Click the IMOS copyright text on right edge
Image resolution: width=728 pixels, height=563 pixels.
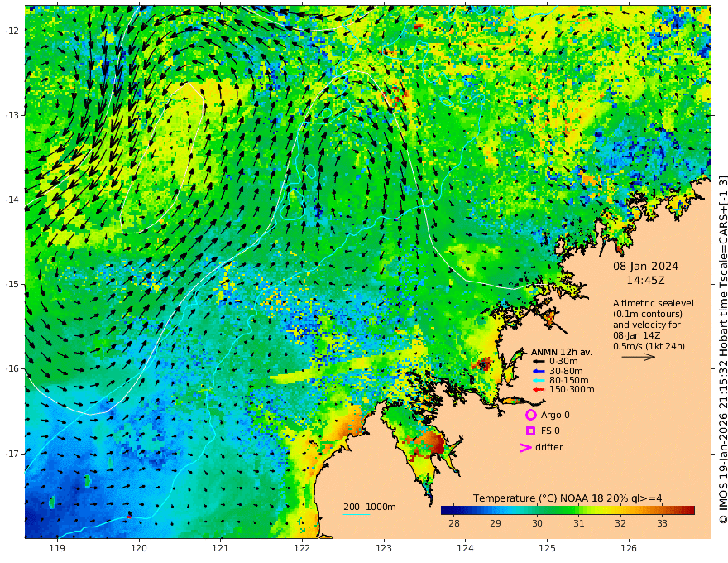pyautogui.click(x=722, y=349)
